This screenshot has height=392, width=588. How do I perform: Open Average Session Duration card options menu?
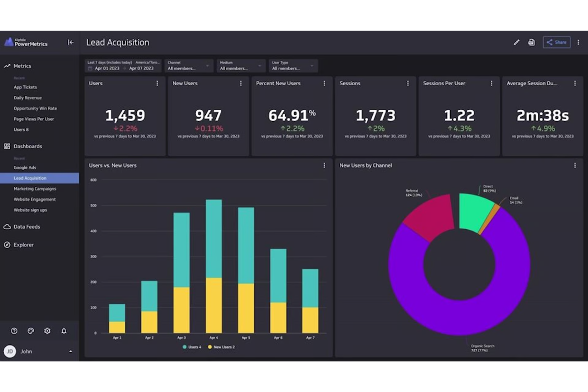575,83
